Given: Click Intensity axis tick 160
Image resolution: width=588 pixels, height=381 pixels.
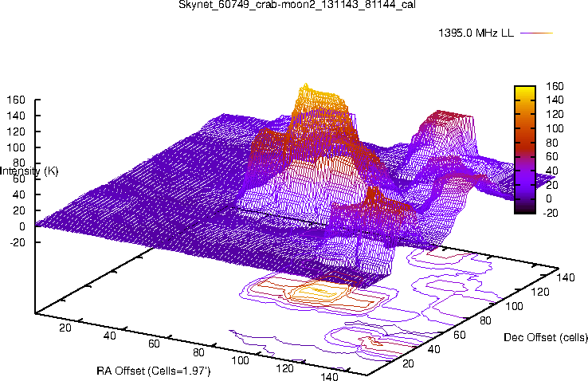Looking at the screenshot, I should pyautogui.click(x=17, y=100).
